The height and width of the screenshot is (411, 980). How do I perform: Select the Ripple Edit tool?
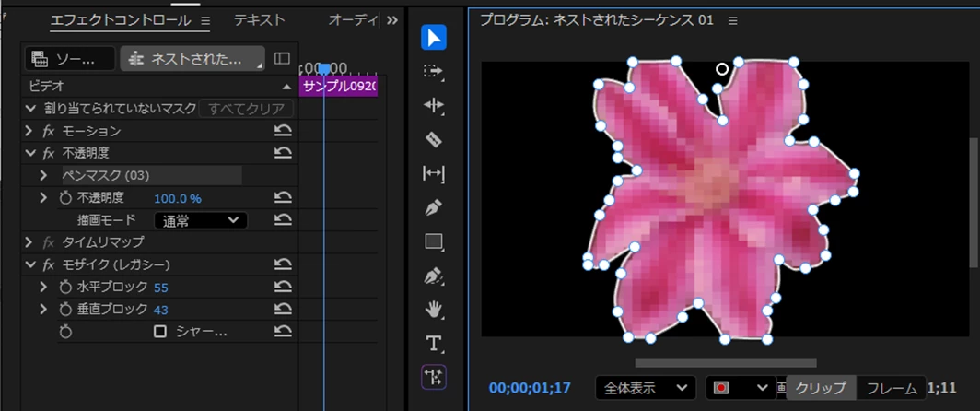click(x=433, y=105)
